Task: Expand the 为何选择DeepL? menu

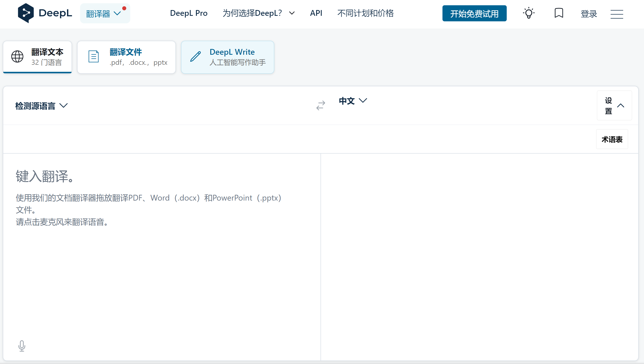Action: point(259,13)
